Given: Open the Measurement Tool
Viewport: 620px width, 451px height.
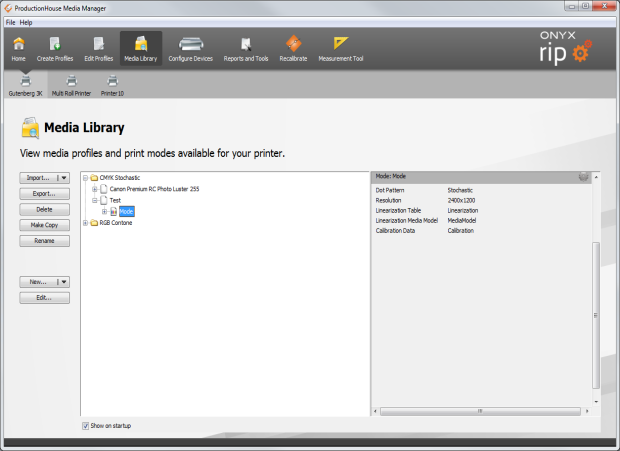Looking at the screenshot, I should coord(341,49).
